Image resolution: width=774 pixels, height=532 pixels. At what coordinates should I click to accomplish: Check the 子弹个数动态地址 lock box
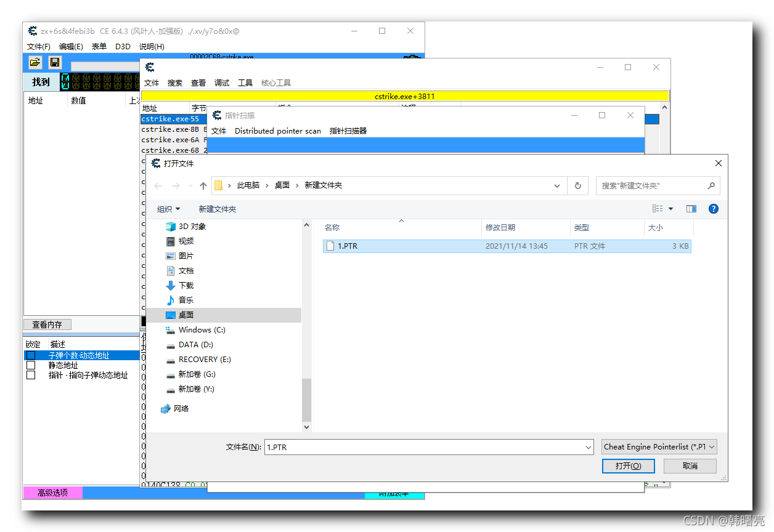(31, 355)
